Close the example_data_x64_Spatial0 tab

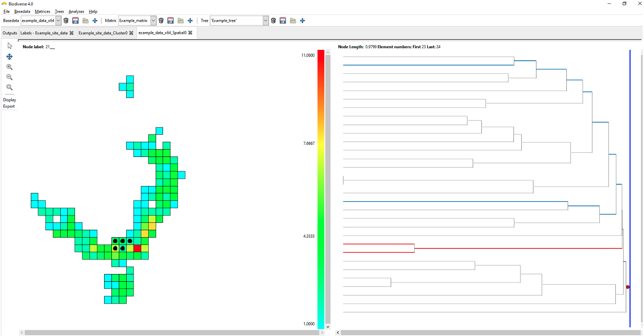[190, 33]
